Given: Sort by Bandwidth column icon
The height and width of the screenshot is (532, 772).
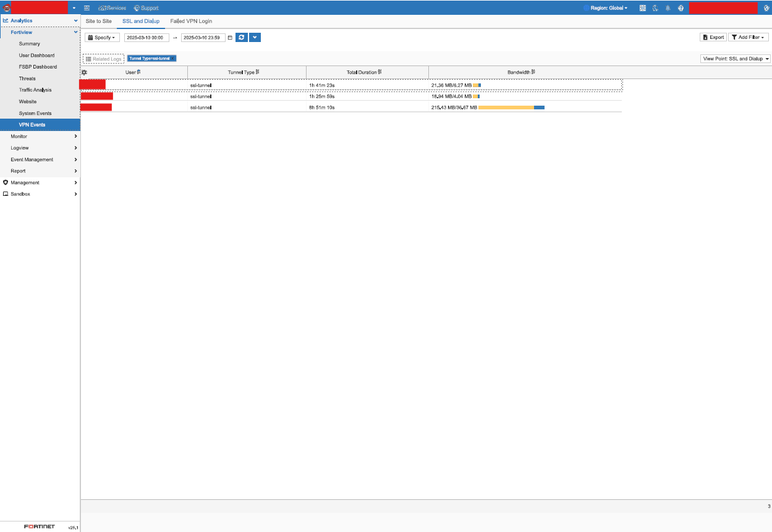Looking at the screenshot, I should click(533, 72).
